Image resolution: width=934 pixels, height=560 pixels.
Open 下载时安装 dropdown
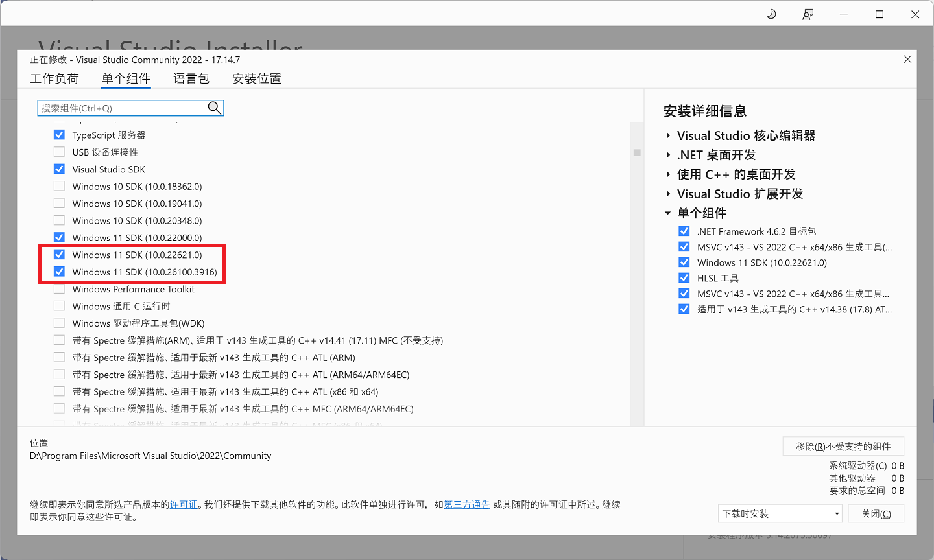point(780,513)
